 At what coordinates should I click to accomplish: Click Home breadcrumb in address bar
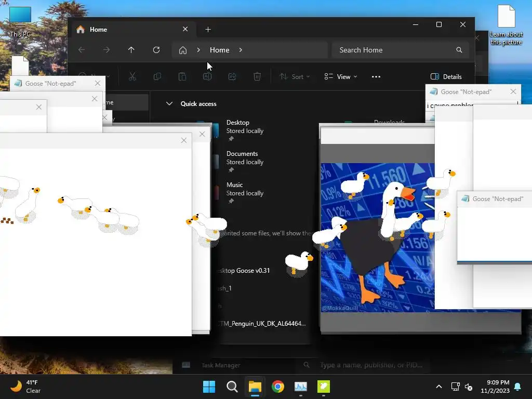(x=220, y=50)
